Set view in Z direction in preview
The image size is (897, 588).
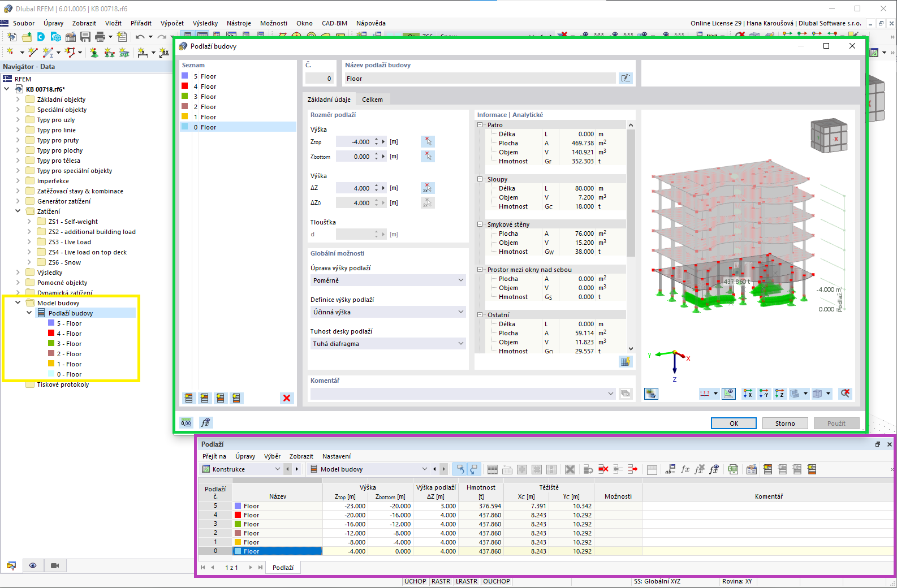pos(780,394)
